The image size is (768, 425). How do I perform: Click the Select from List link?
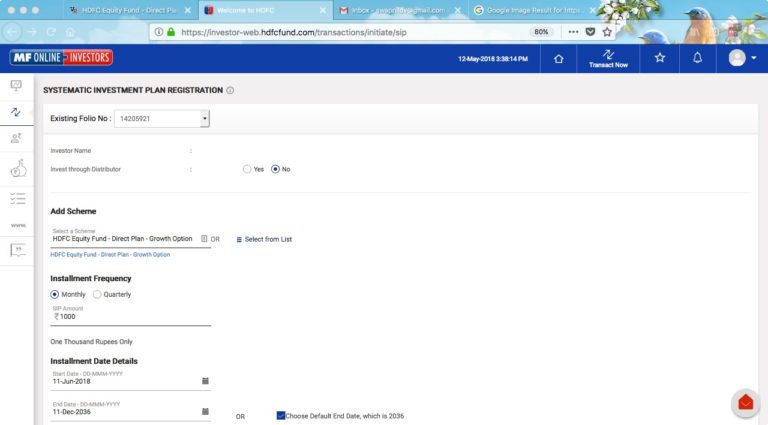tap(264, 239)
